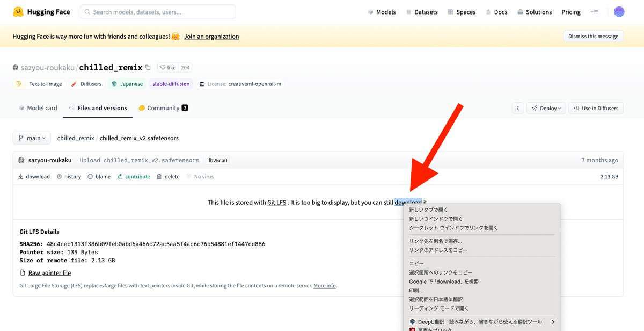Click the 204 likes count
The image size is (644, 331).
[x=185, y=68]
